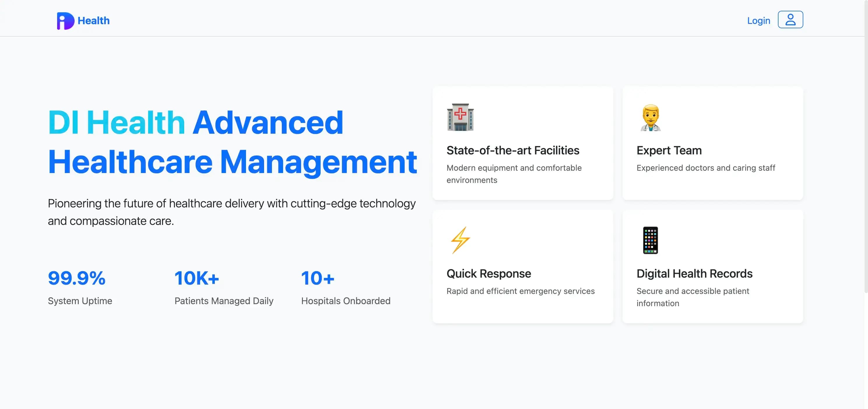The image size is (868, 409).
Task: Click the 10K+ patients statistic
Action: click(197, 278)
